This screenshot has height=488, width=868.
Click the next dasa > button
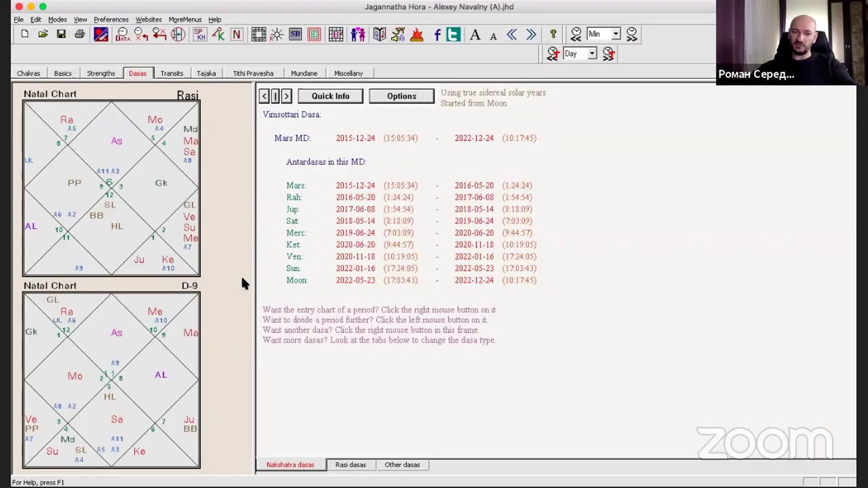(x=287, y=96)
